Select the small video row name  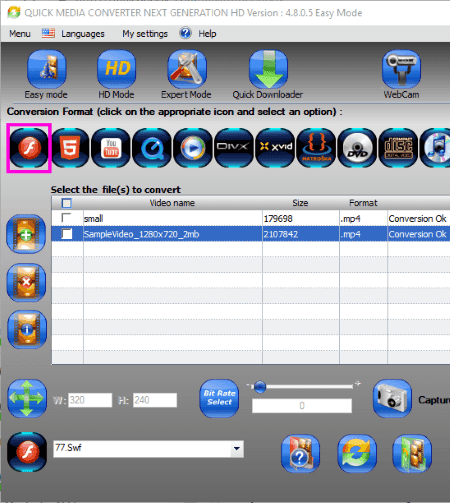93,219
